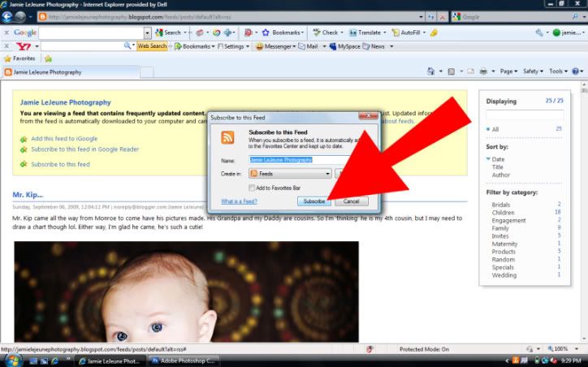Click the Yahoo Mail toolbar icon

309,46
